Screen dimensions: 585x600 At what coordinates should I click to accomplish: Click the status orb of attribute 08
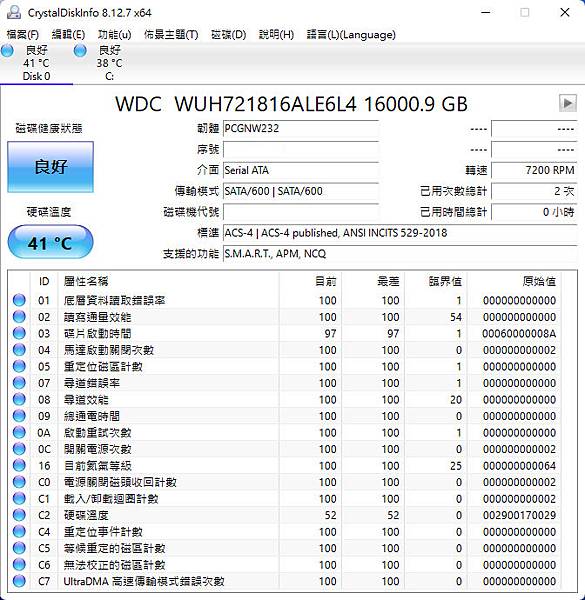(x=19, y=399)
